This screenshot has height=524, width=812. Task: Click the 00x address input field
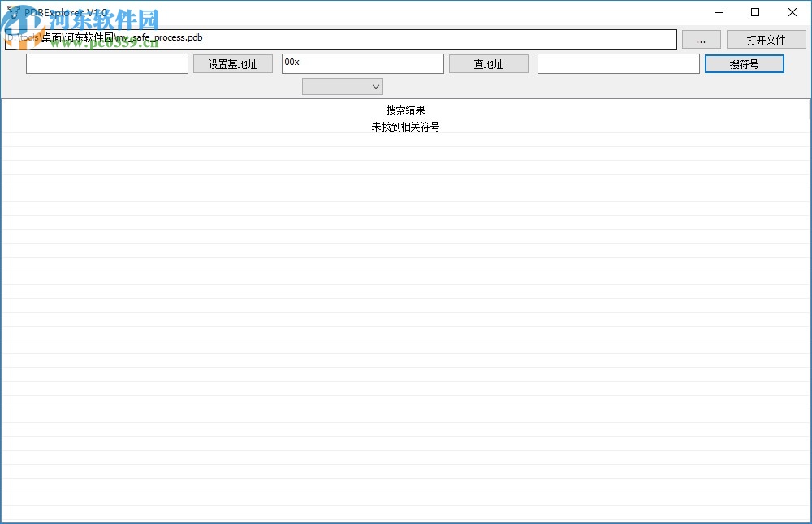362,63
